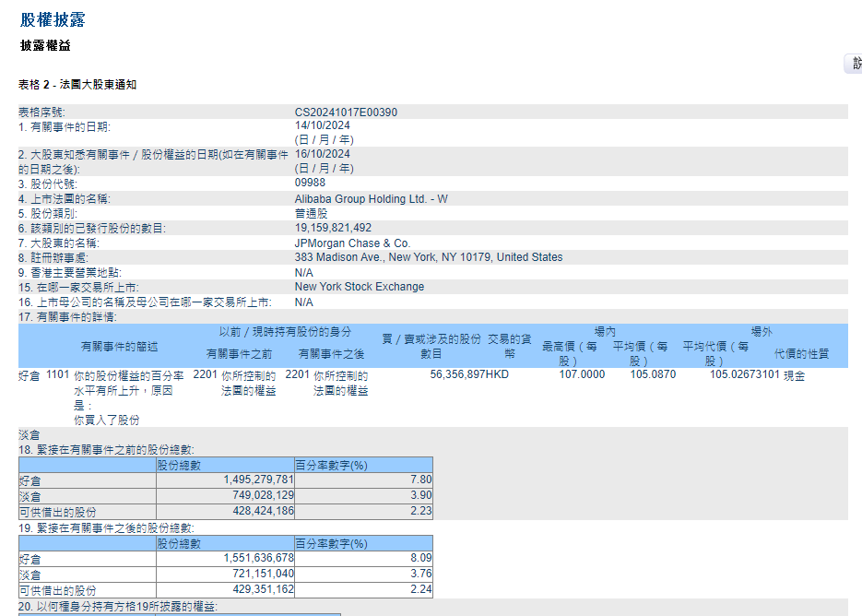The width and height of the screenshot is (862, 616).
Task: Click the 股權披露 page heading
Action: click(53, 19)
